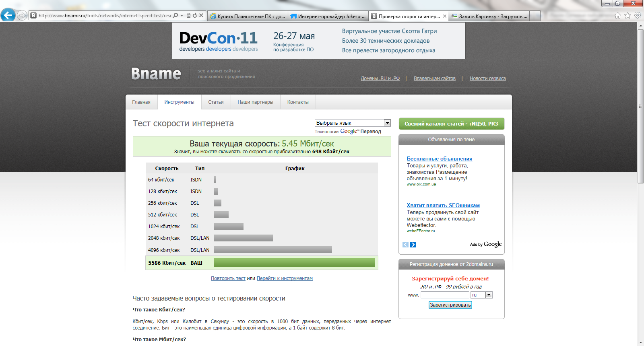Click the compatibility view icon
The image size is (644, 346).
[x=188, y=16]
